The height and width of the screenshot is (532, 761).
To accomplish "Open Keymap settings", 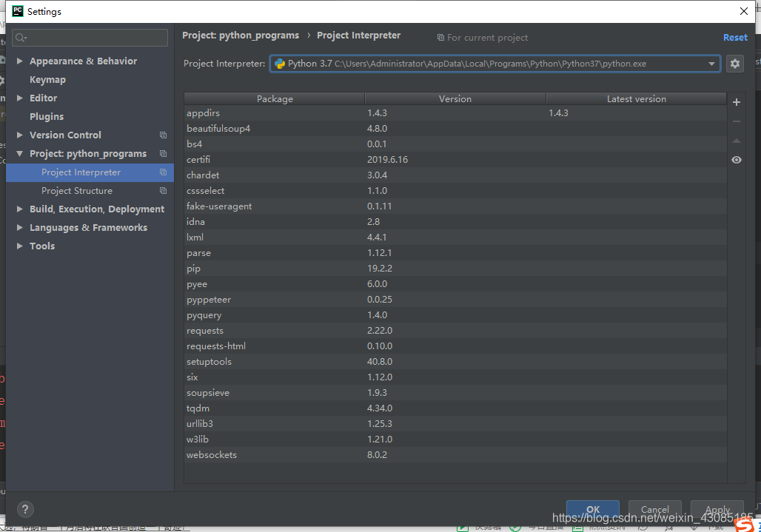I will coord(47,79).
